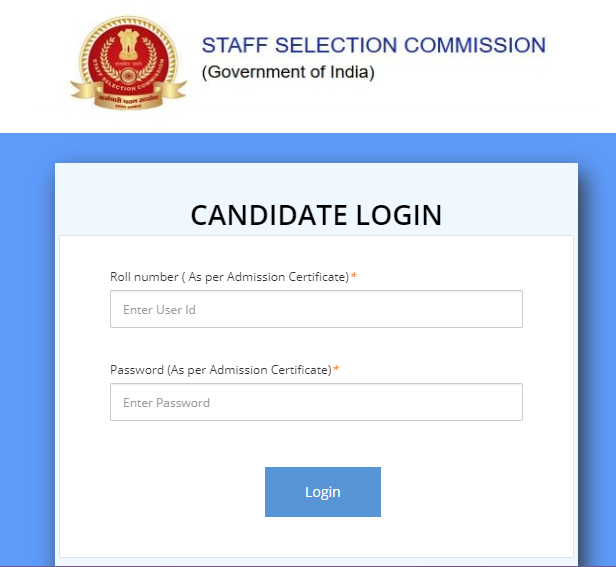616x567 pixels.
Task: Click the orange asterisk beside Password label
Action: point(336,369)
